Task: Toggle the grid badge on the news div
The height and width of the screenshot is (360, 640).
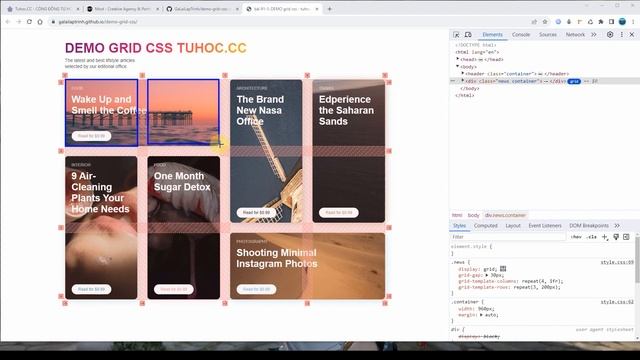Action: coord(574,81)
